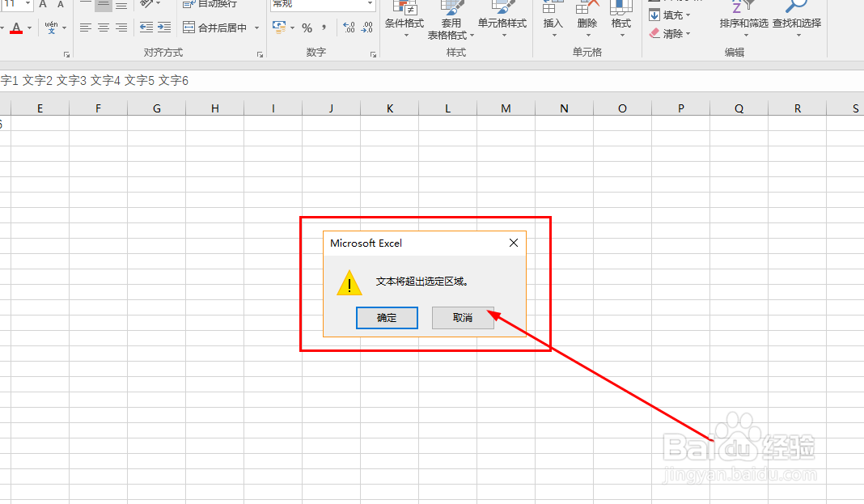Decrease font size with the small A
Viewport: 864px width, 504px height.
coord(61,4)
